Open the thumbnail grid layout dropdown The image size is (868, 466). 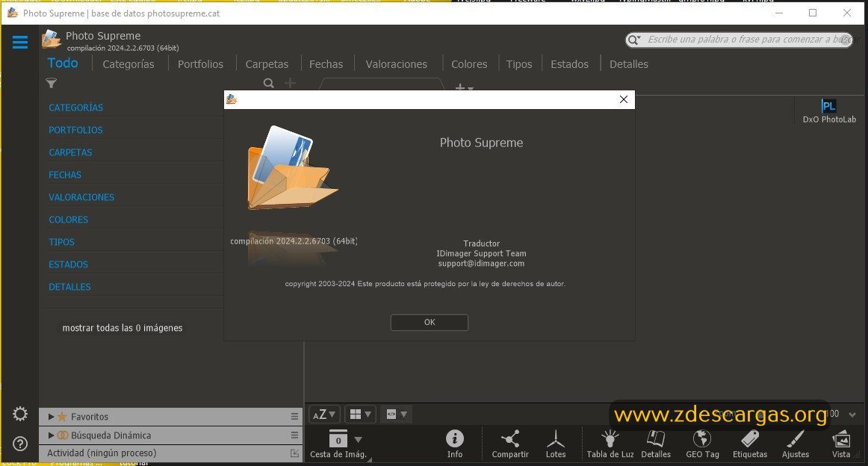(360, 414)
